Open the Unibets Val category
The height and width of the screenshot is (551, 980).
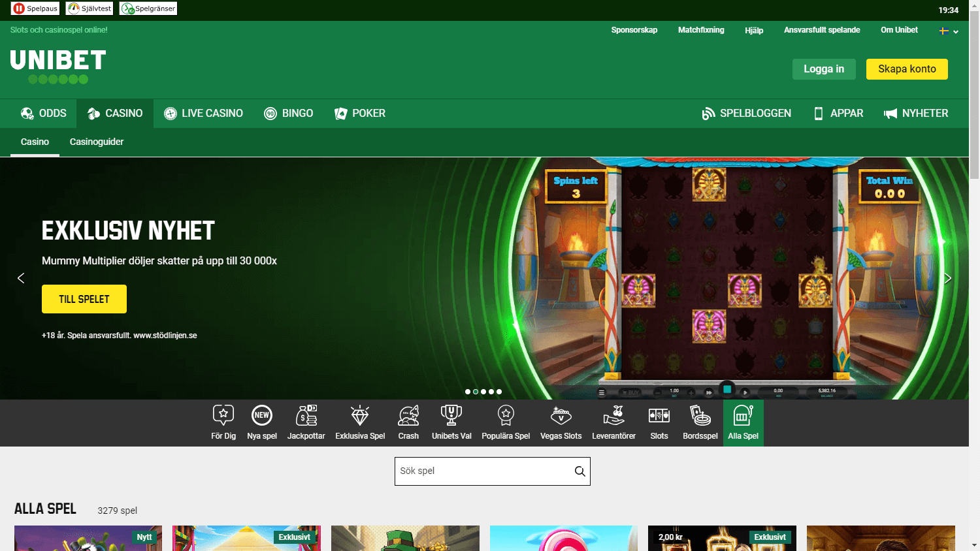tap(451, 423)
